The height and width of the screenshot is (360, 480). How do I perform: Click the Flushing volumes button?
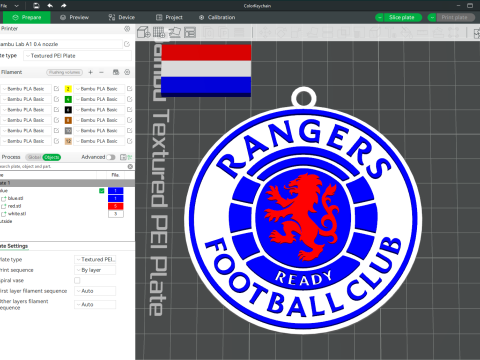[65, 72]
